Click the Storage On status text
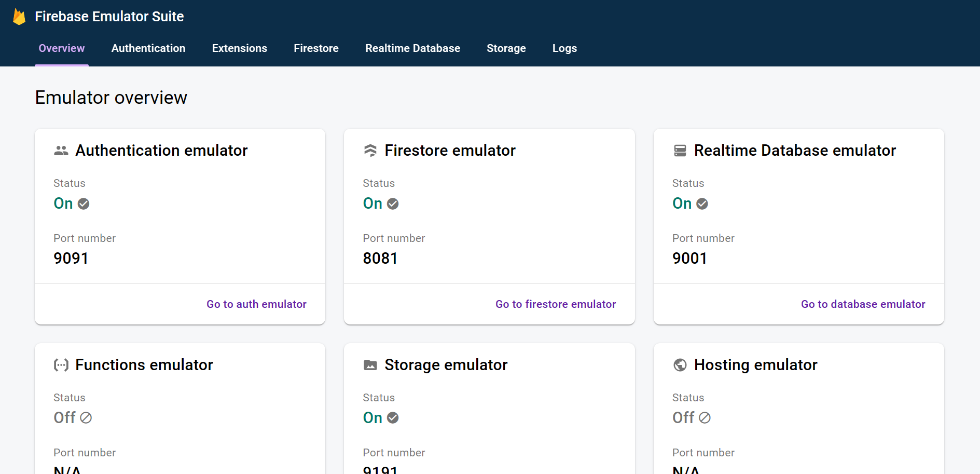 pyautogui.click(x=372, y=418)
